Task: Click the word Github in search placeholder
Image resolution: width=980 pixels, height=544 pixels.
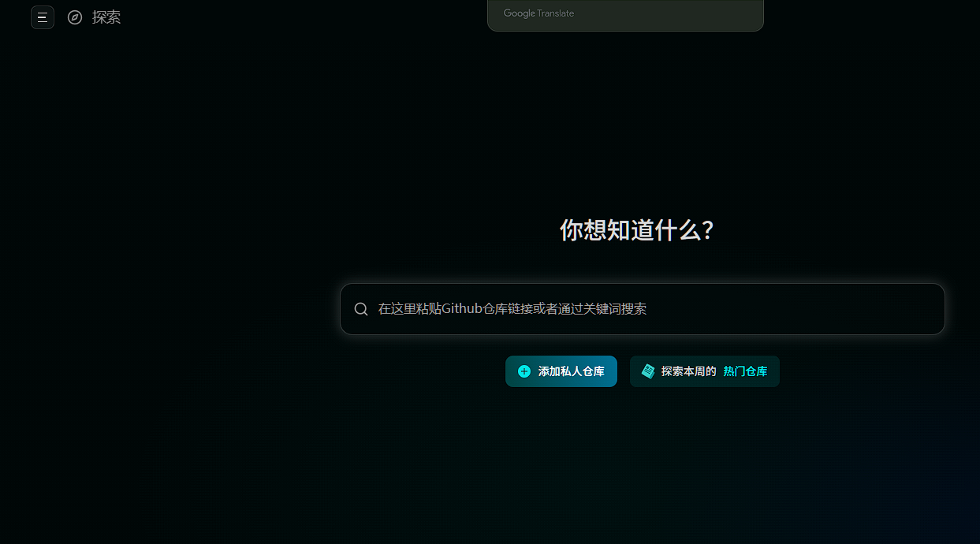Action: 461,309
